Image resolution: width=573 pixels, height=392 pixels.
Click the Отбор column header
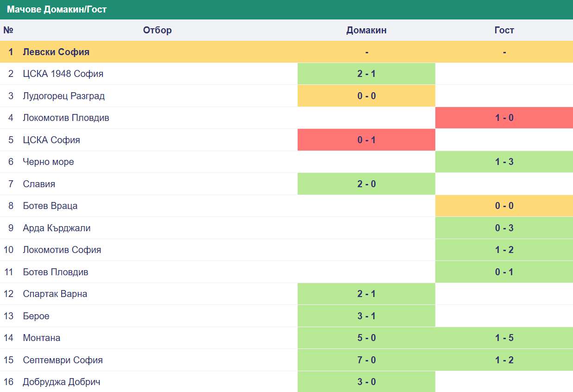158,30
